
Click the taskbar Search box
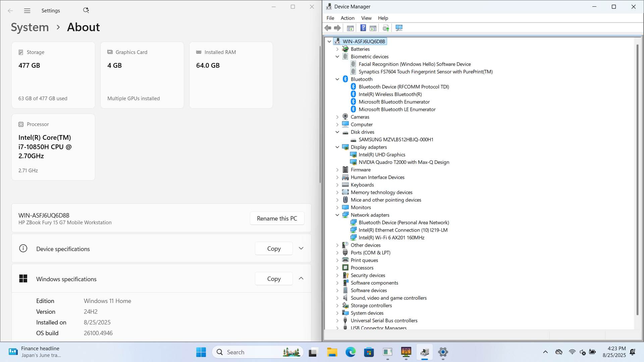[x=257, y=352]
